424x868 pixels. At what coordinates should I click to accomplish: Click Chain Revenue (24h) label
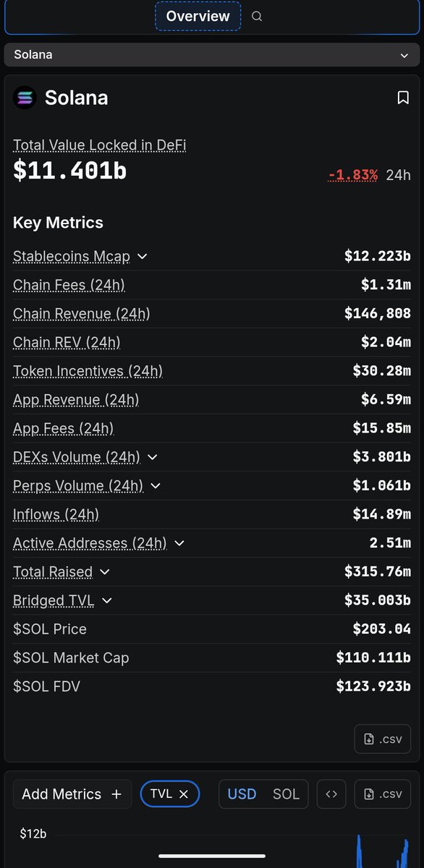[82, 314]
